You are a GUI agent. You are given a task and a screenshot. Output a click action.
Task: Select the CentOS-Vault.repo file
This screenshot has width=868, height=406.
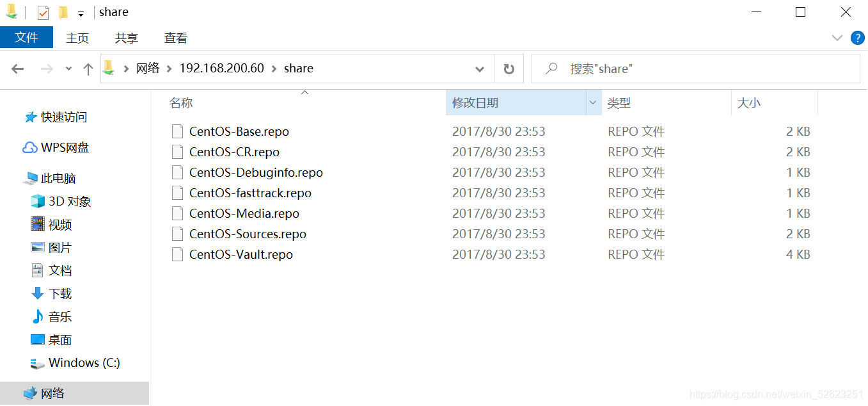(241, 254)
